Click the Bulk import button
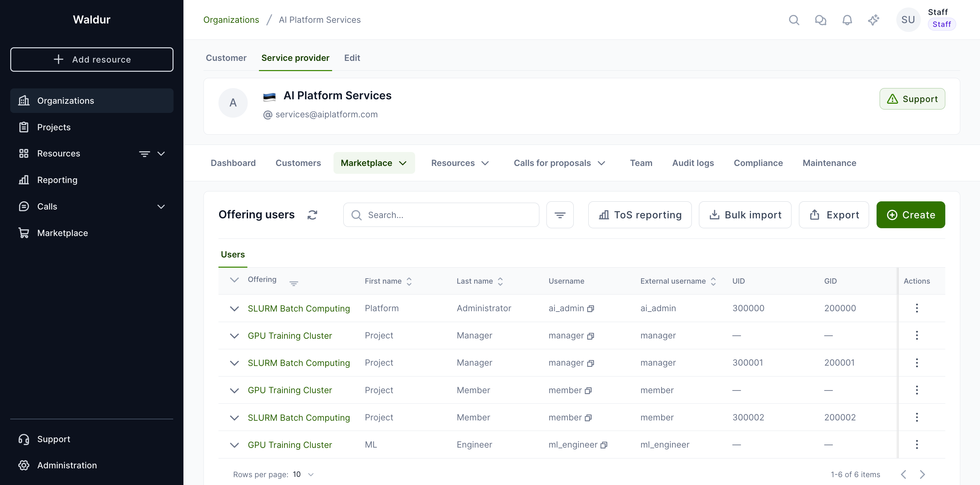Image resolution: width=980 pixels, height=485 pixels. pos(745,215)
